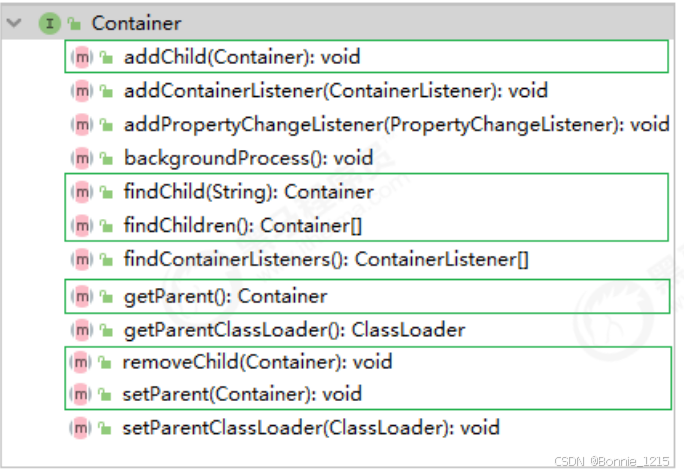Click the method icon beside addChild(Container)
684x475 pixels.
pyautogui.click(x=82, y=57)
